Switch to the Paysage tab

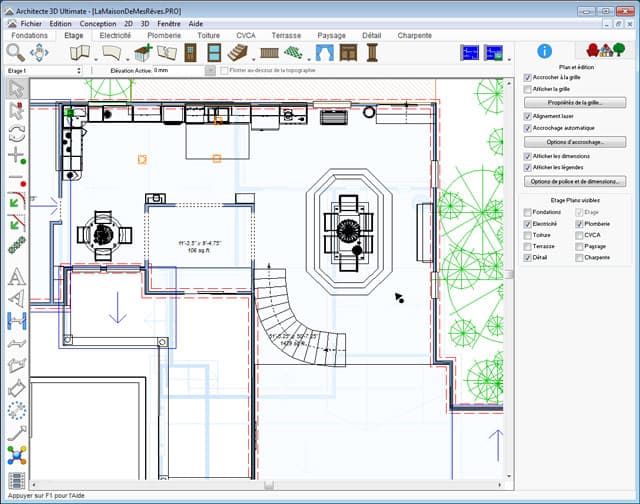point(331,36)
